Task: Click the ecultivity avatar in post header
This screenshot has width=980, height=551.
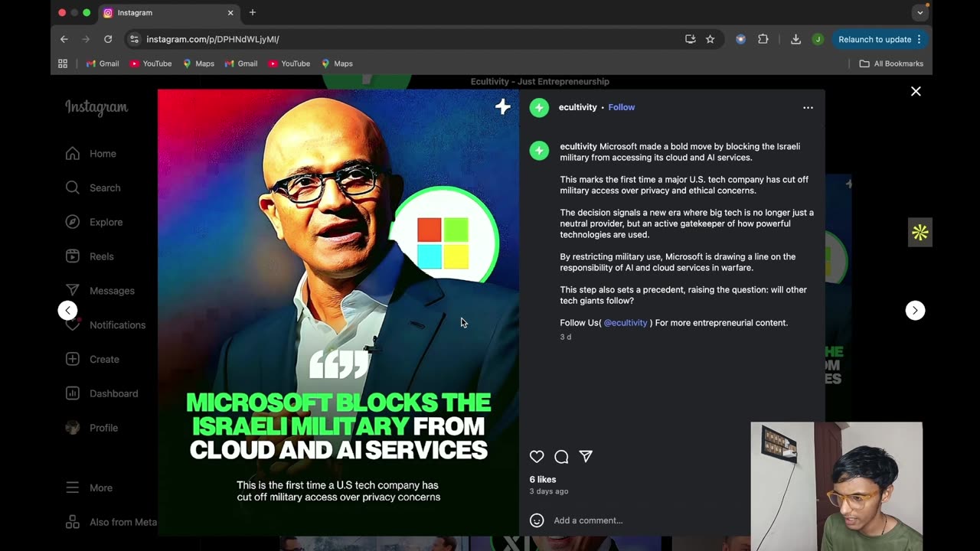Action: 539,108
